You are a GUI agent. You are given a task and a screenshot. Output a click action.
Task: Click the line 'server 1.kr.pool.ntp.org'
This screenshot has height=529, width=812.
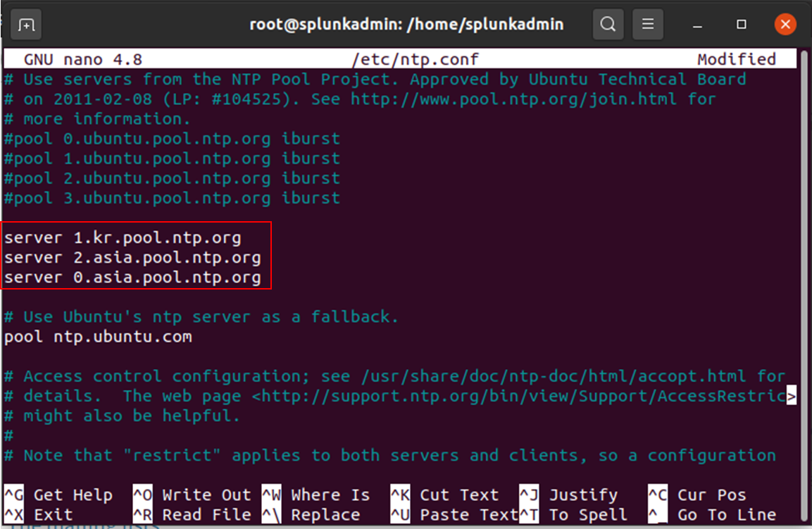pos(123,238)
